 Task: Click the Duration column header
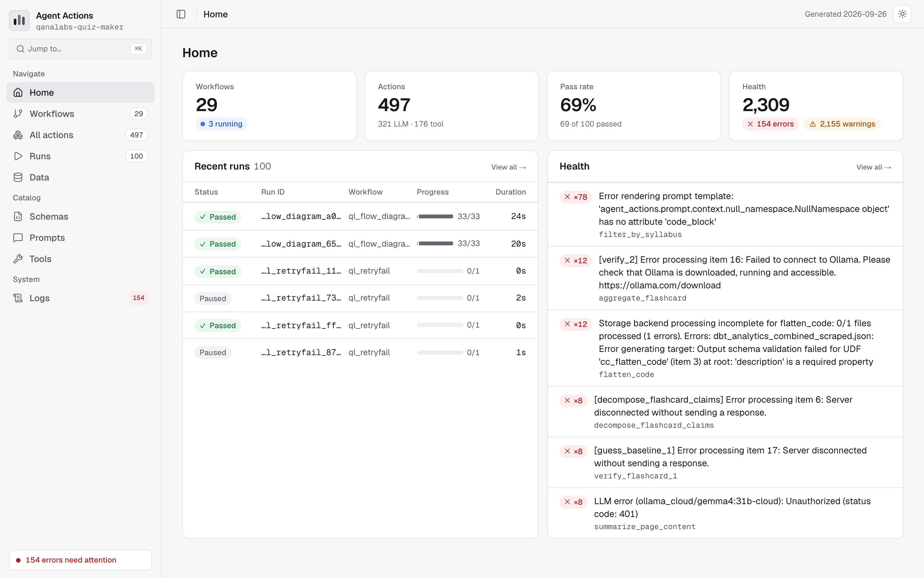click(510, 192)
